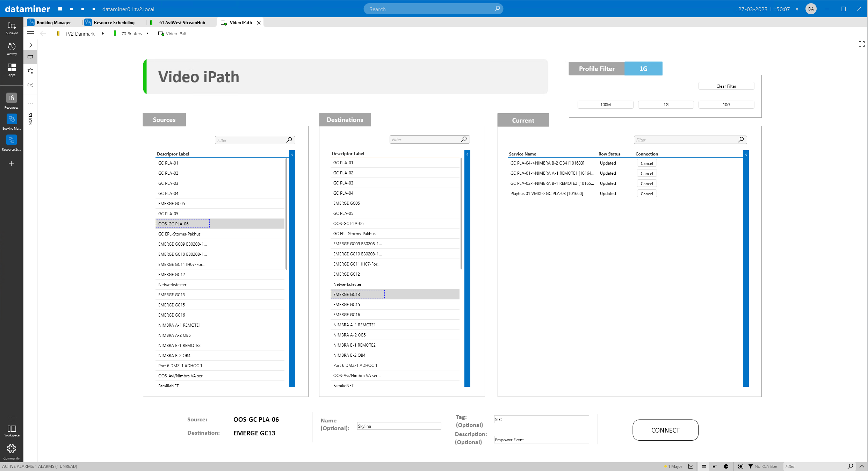
Task: Open the three-dots more options icon
Action: (x=30, y=103)
